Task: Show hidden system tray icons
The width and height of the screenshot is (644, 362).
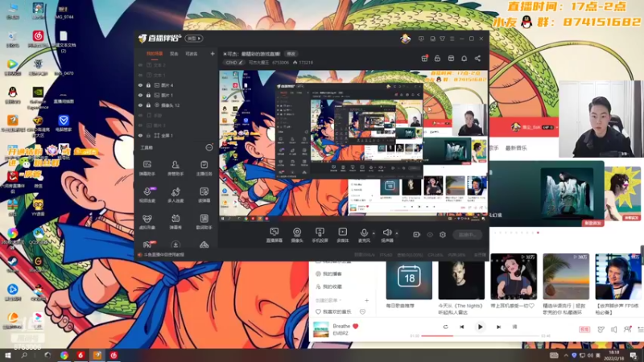Action: tap(566, 356)
